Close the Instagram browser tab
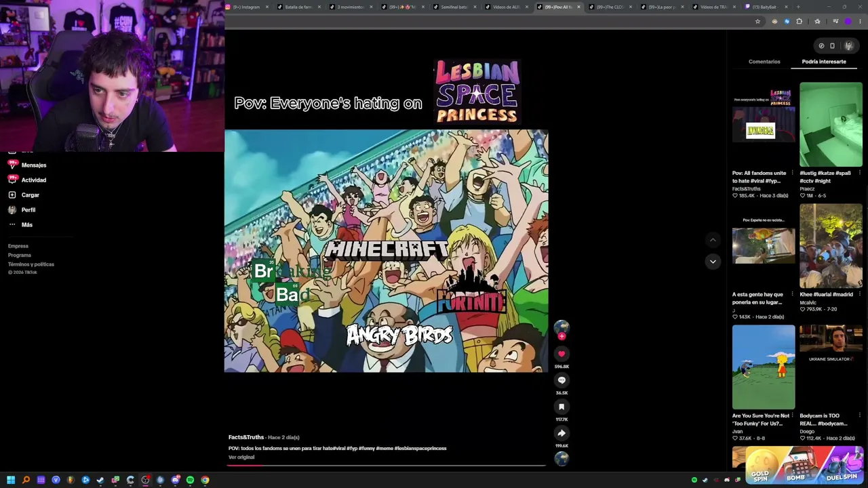This screenshot has width=868, height=488. [x=267, y=7]
